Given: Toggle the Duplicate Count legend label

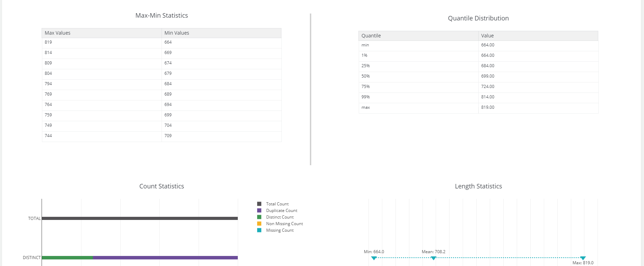Looking at the screenshot, I should pyautogui.click(x=281, y=211).
